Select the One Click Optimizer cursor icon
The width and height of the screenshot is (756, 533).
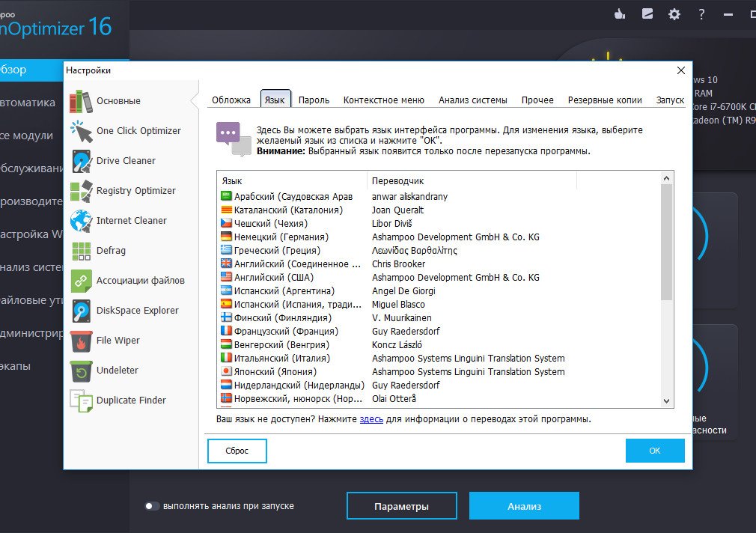[x=81, y=131]
